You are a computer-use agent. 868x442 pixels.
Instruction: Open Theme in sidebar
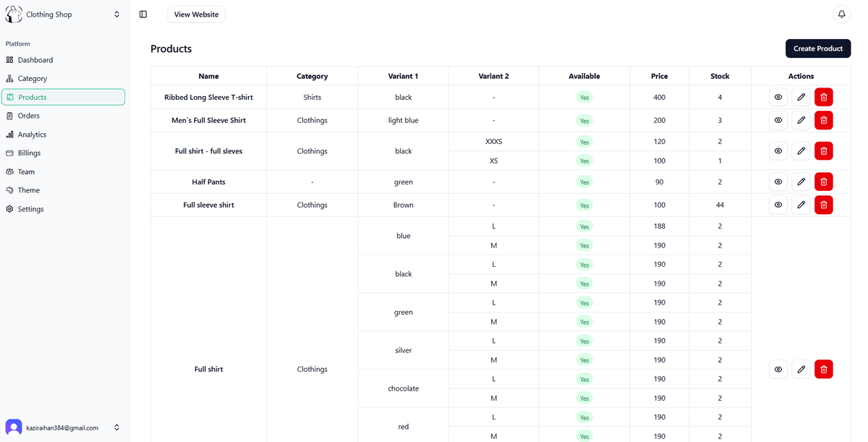point(64,190)
